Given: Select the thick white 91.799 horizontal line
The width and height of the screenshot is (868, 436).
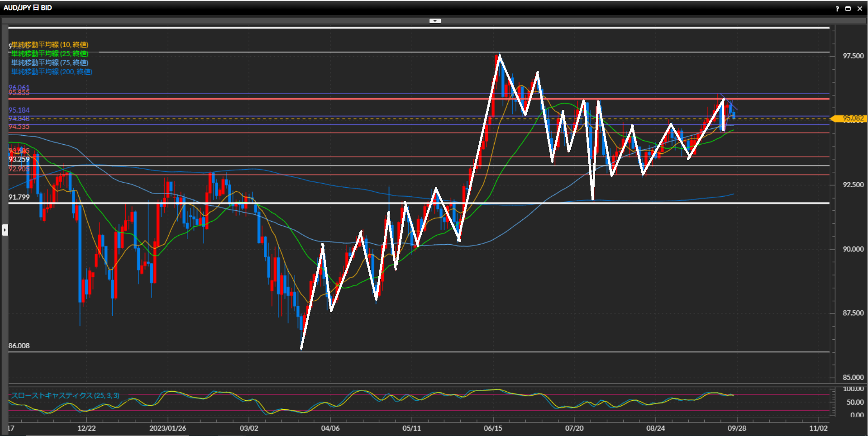Looking at the screenshot, I should click(407, 203).
